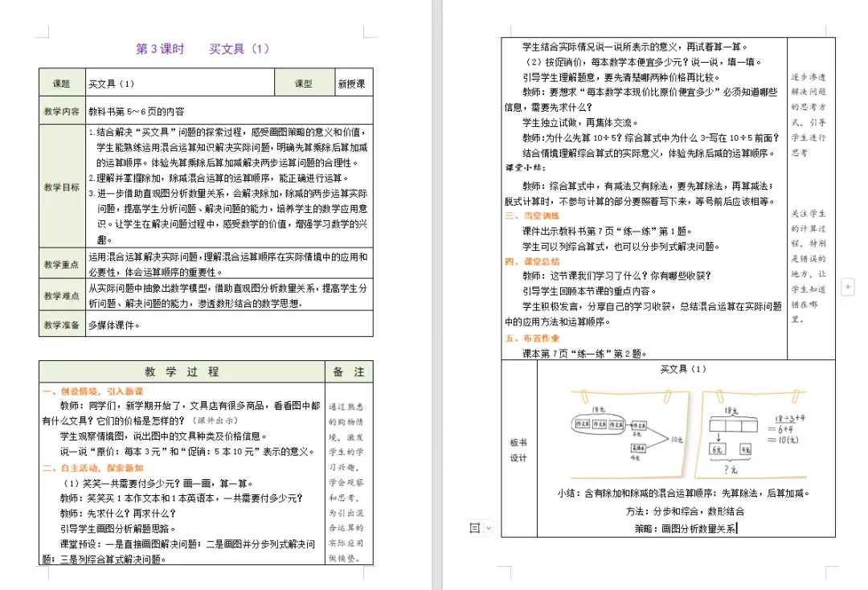Click the line "学生可以列综合算式，也可以分步列式解决问题。"
This screenshot has height=590, width=868.
click(x=621, y=246)
